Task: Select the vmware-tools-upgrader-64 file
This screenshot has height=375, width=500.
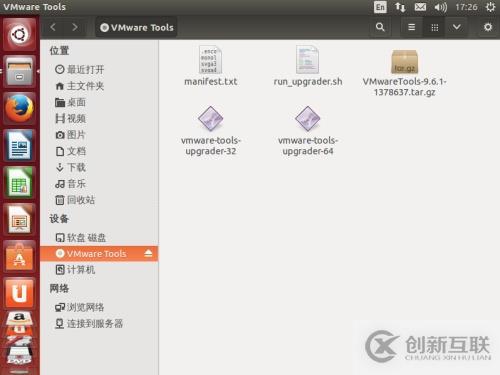Action: 308,131
